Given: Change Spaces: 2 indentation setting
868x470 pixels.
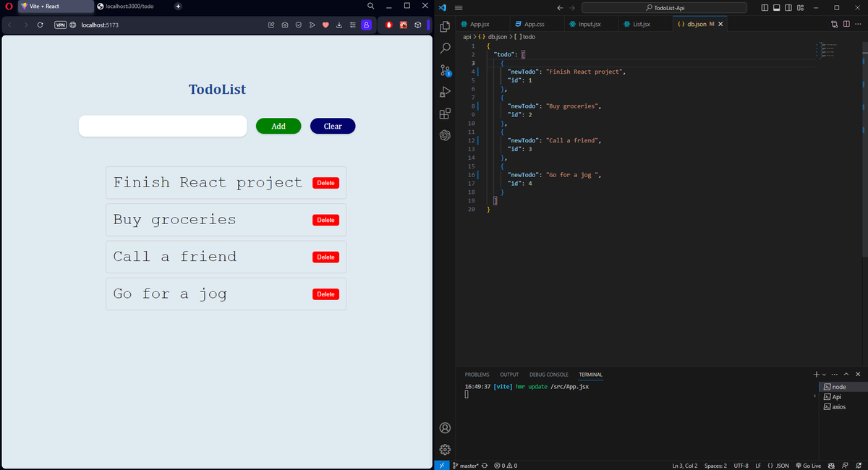Looking at the screenshot, I should pyautogui.click(x=715, y=465).
